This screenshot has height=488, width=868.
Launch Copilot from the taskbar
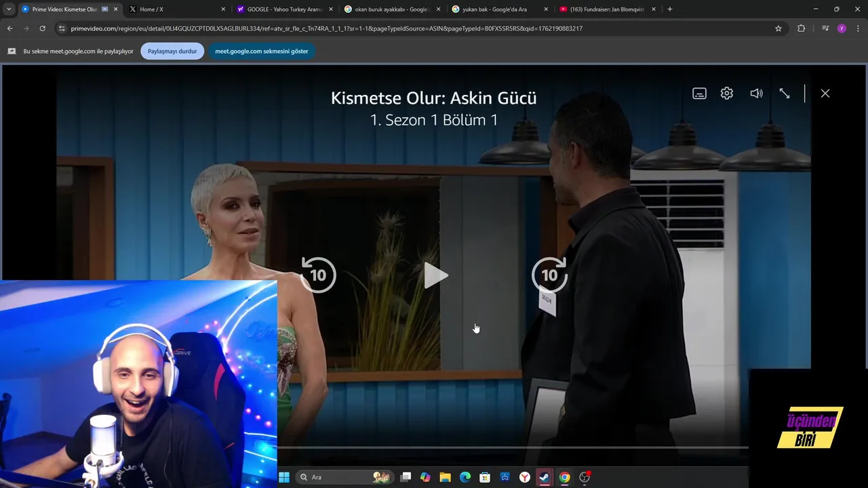(x=425, y=477)
